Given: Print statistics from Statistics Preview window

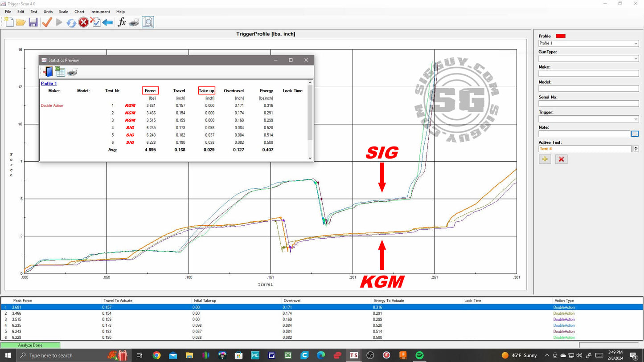Looking at the screenshot, I should click(x=72, y=72).
